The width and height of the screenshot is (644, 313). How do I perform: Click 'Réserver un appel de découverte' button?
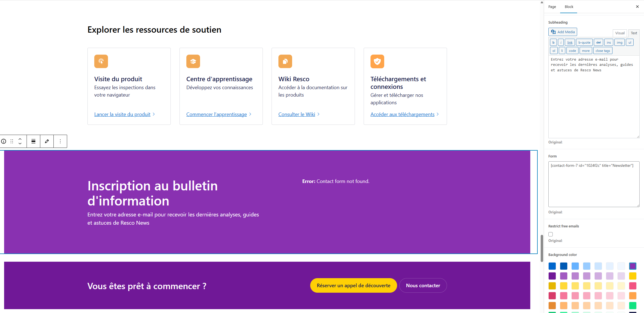click(x=353, y=286)
